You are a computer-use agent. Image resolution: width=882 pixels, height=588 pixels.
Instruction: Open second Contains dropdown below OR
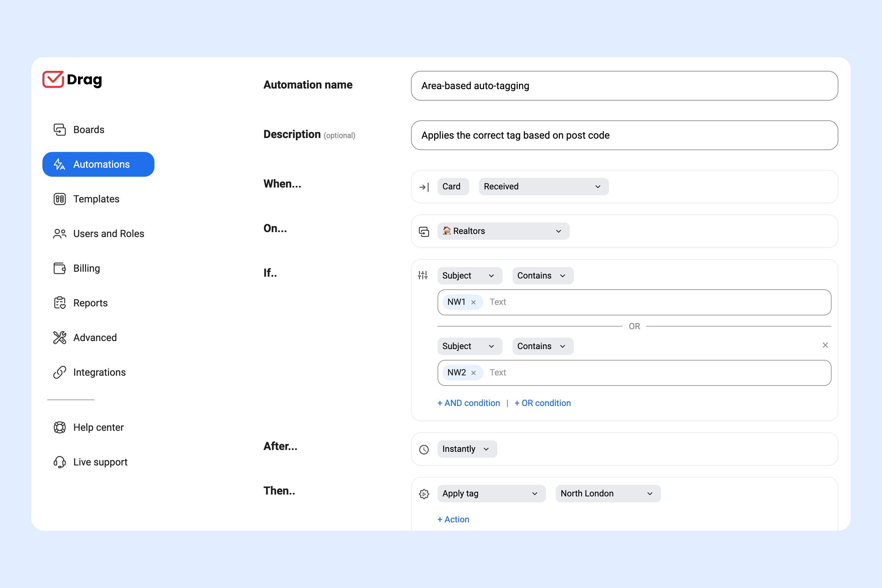pyautogui.click(x=543, y=346)
